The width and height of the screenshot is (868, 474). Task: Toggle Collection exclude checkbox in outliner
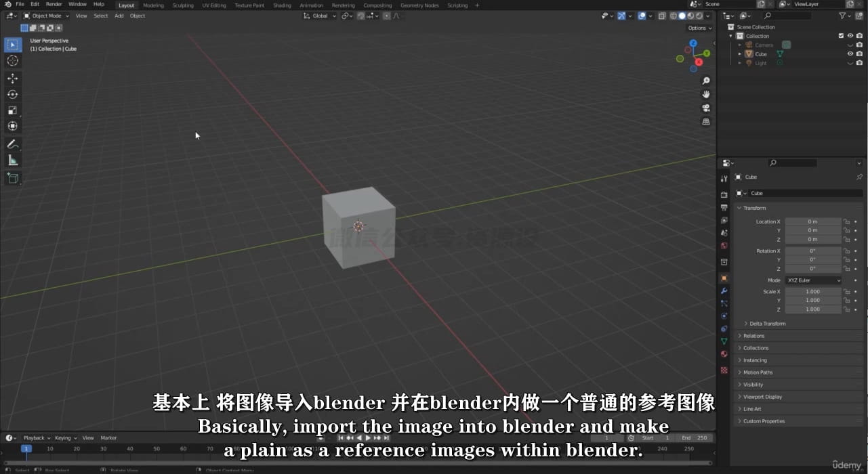tap(841, 36)
